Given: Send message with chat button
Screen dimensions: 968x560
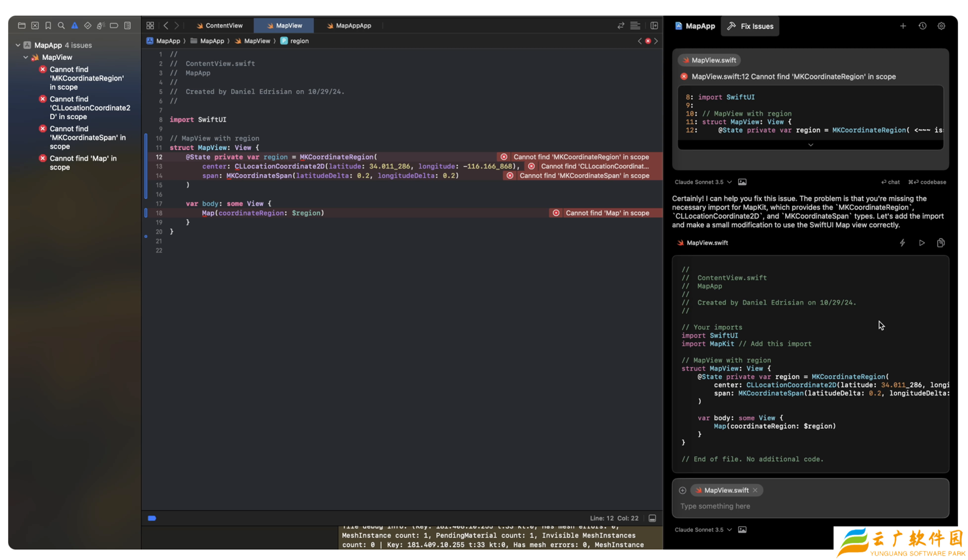Looking at the screenshot, I should 890,182.
